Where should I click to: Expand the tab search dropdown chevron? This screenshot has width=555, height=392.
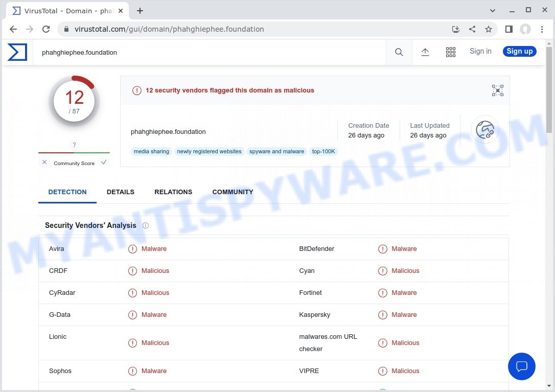[492, 11]
